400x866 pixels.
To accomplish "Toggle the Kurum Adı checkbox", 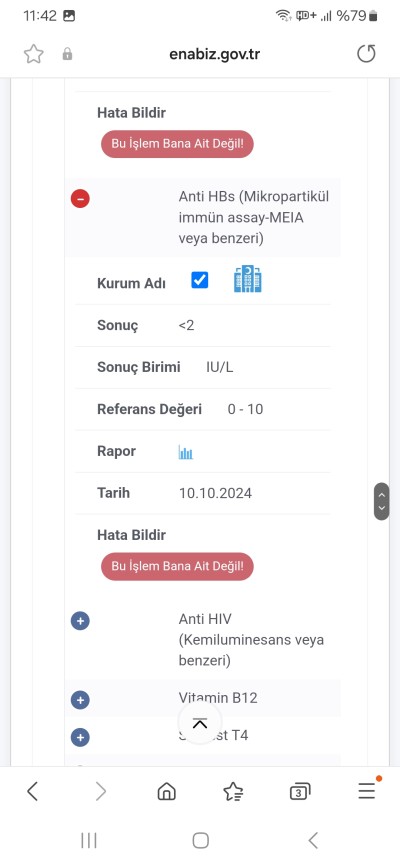I will [199, 280].
